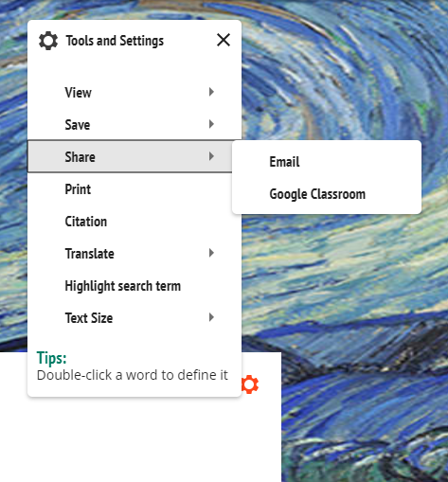The width and height of the screenshot is (448, 482).
Task: Open the Citation option
Action: click(x=134, y=222)
